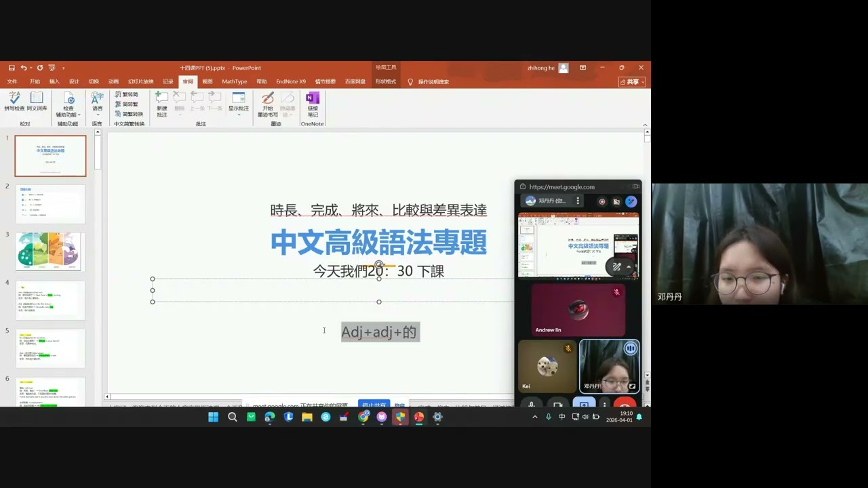Open the EndNote X9 tab
The height and width of the screenshot is (488, 868).
(291, 82)
